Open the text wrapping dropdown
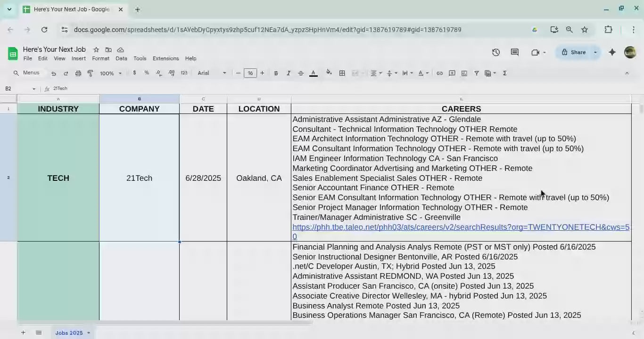Viewport: 644px width, 339px height. point(408,73)
